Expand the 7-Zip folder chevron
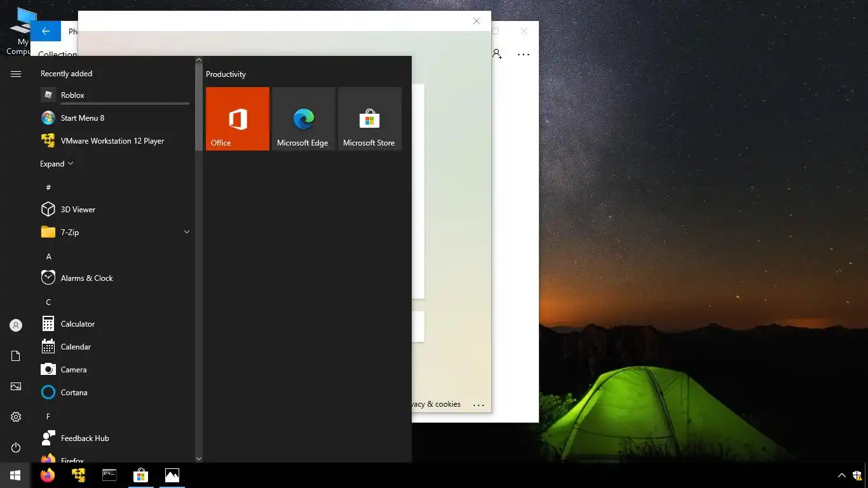Screen dimensions: 868x488 click(x=187, y=233)
